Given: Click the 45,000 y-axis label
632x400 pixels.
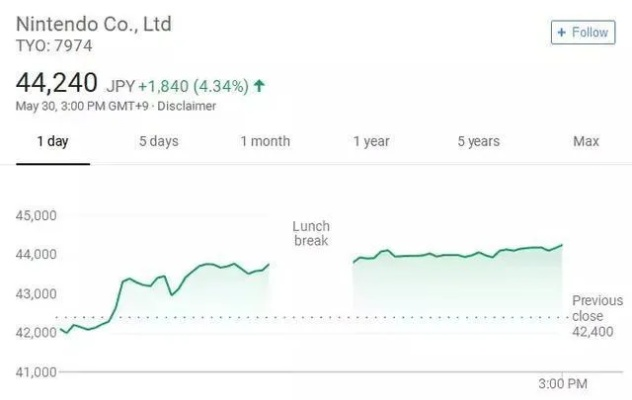Looking at the screenshot, I should point(37,215).
